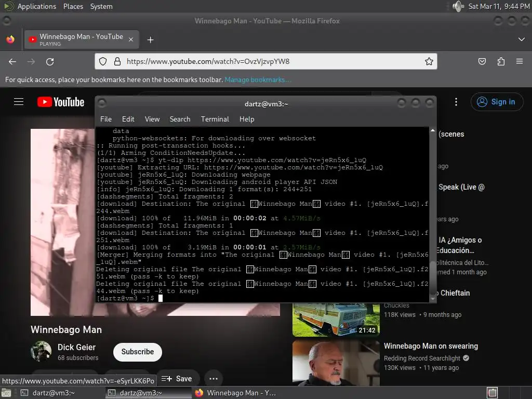Open terminal View menu
The width and height of the screenshot is (532, 399).
click(x=152, y=119)
